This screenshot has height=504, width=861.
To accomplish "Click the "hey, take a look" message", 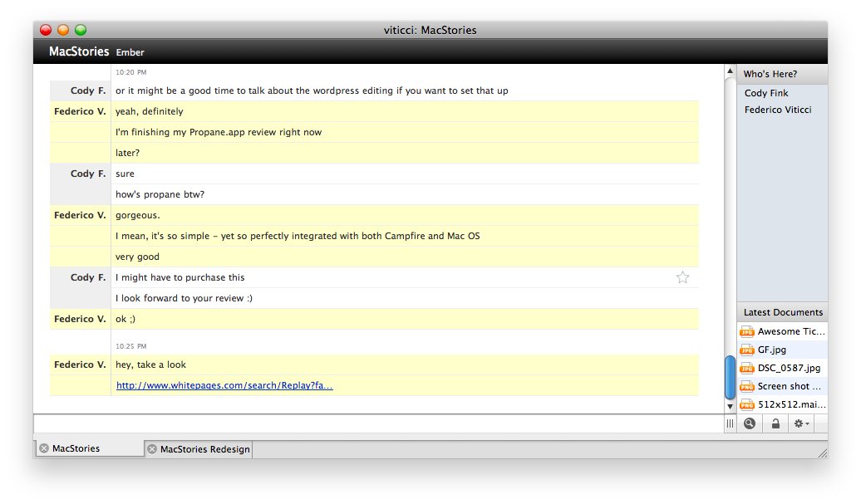I will 150,365.
